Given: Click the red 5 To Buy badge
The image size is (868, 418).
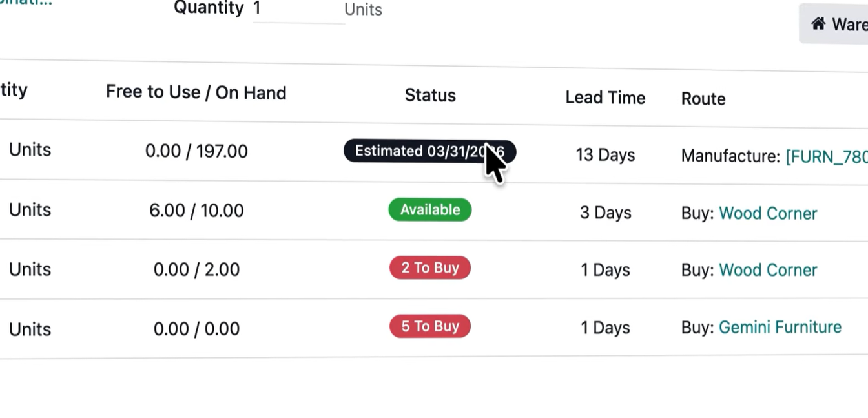Looking at the screenshot, I should pos(430,326).
